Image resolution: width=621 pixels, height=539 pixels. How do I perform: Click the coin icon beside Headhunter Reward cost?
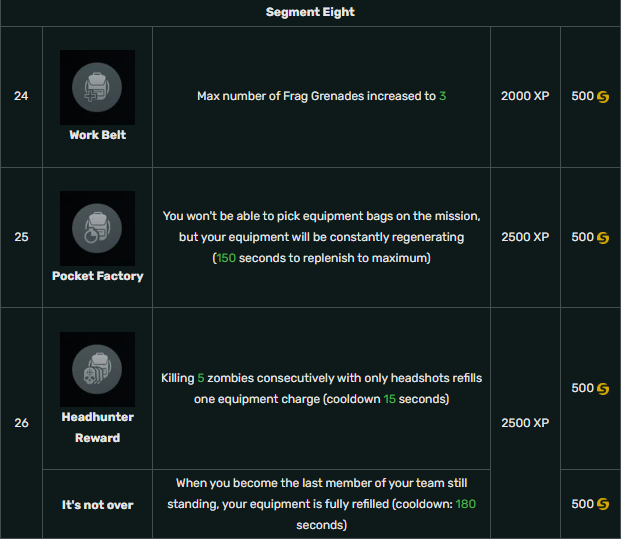tap(603, 389)
